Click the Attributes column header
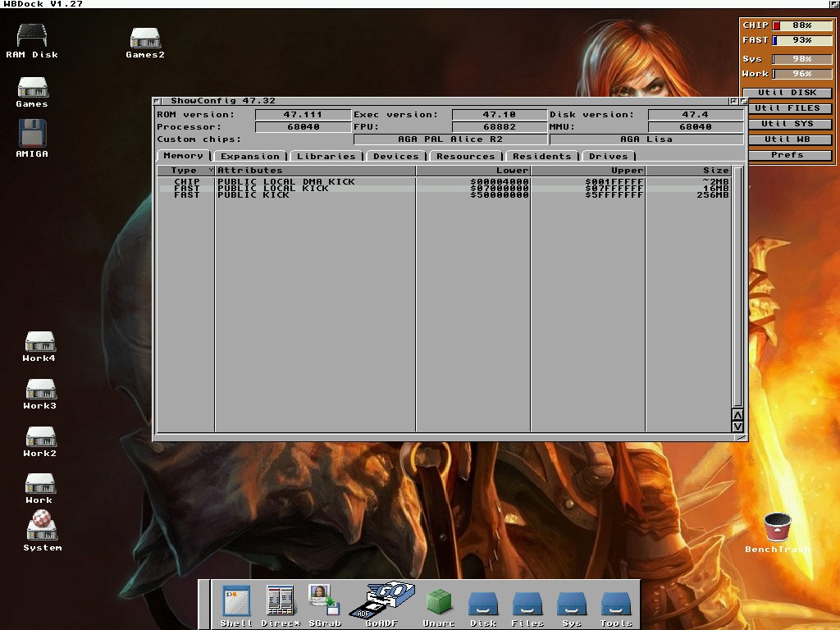Screen dimensions: 840x630 pyautogui.click(x=315, y=171)
